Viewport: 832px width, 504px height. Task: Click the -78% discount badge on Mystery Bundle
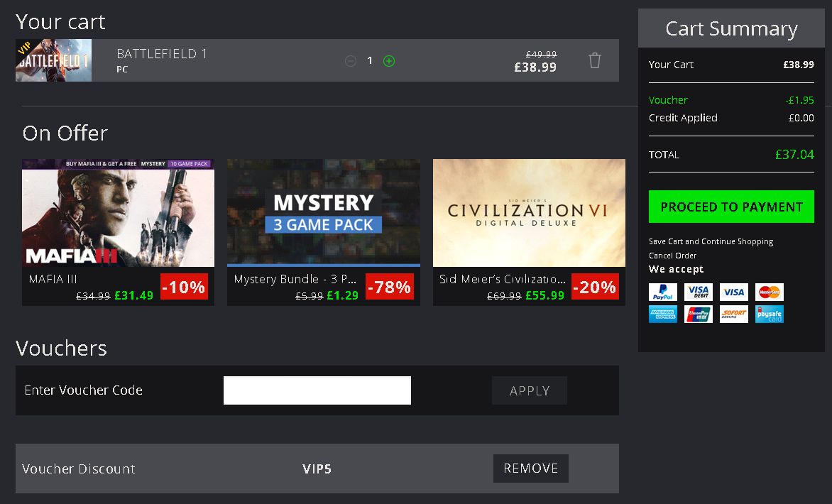pos(390,287)
